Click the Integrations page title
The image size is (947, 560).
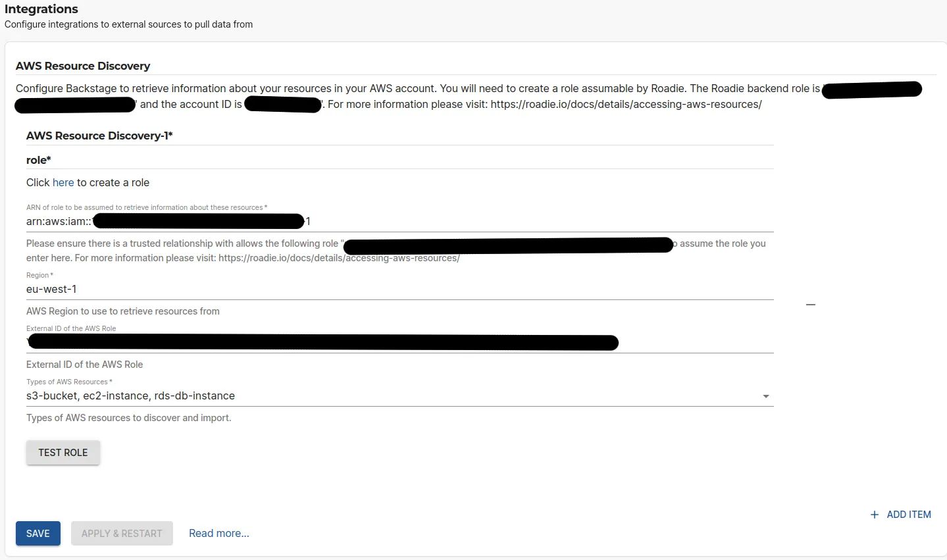(41, 9)
